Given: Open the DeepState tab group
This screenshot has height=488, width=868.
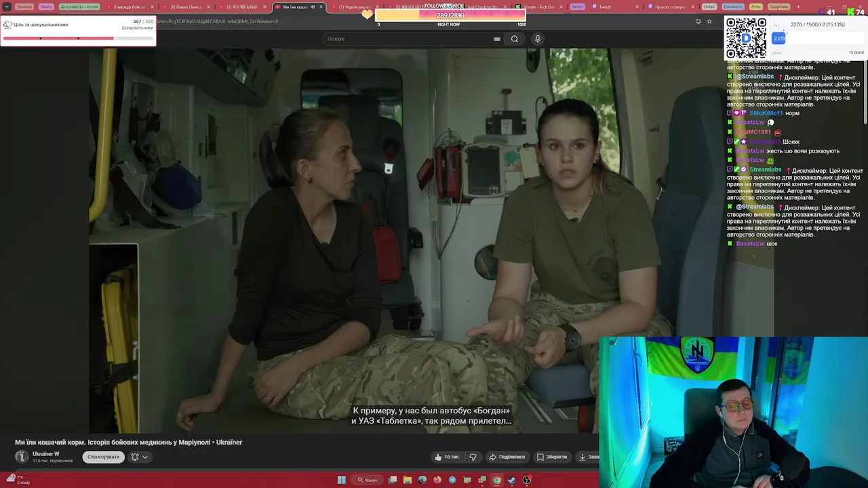Looking at the screenshot, I should pyautogui.click(x=779, y=7).
